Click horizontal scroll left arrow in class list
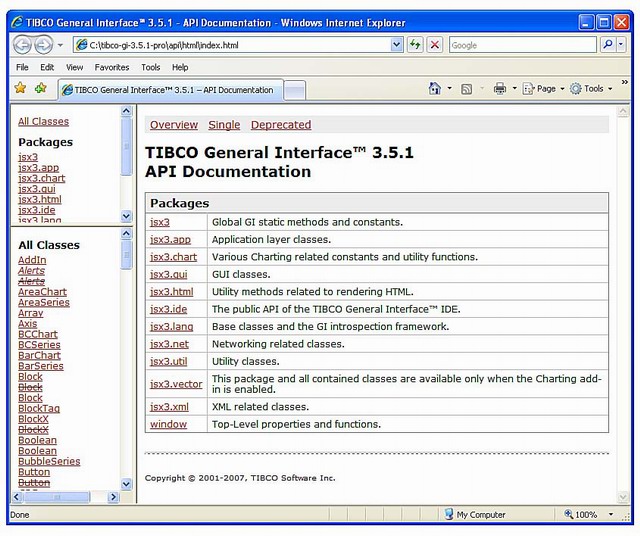 (x=17, y=497)
